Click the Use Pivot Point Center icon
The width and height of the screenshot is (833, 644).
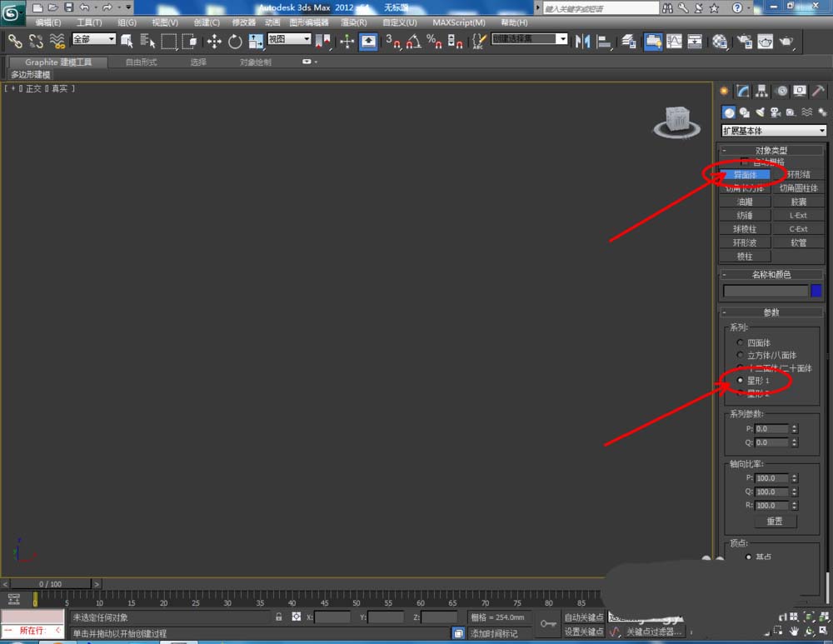point(323,41)
